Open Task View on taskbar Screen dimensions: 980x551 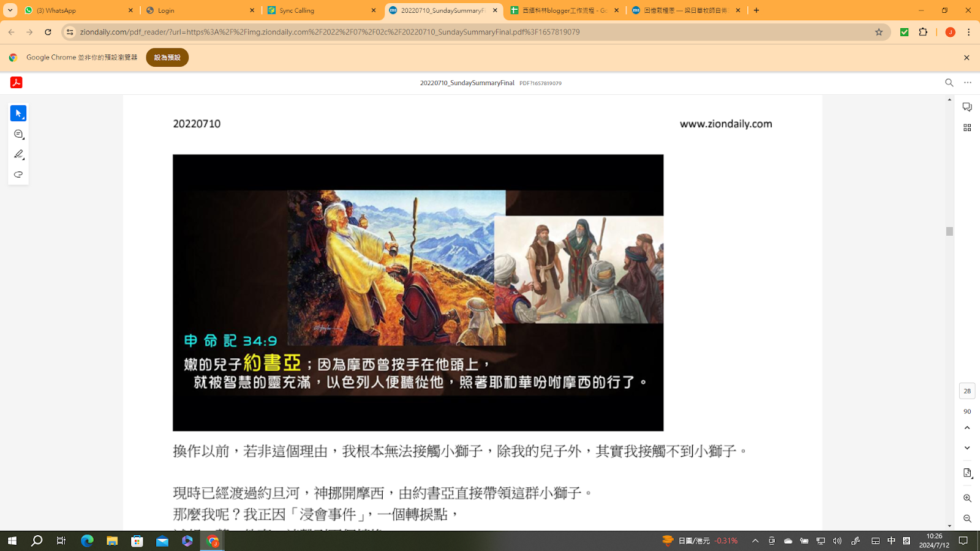pyautogui.click(x=61, y=541)
